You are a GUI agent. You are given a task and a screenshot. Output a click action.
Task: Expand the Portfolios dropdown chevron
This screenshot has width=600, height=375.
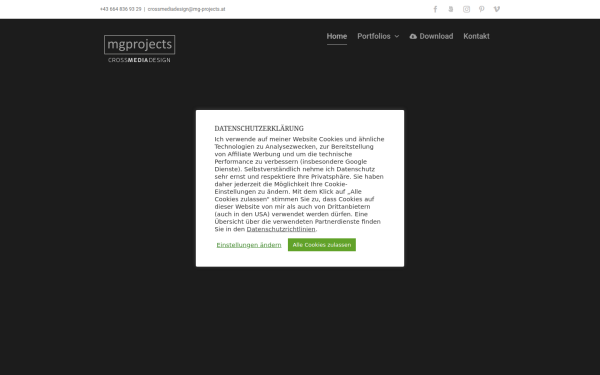[397, 36]
